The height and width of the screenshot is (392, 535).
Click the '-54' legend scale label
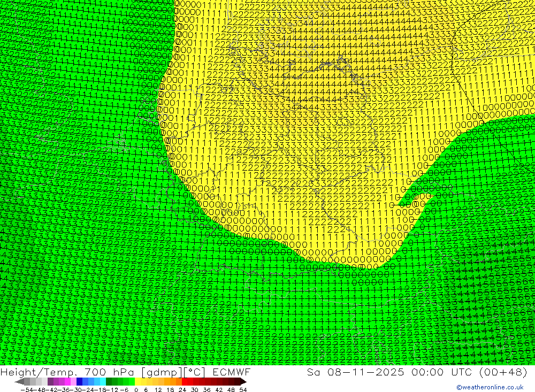(x=27, y=390)
